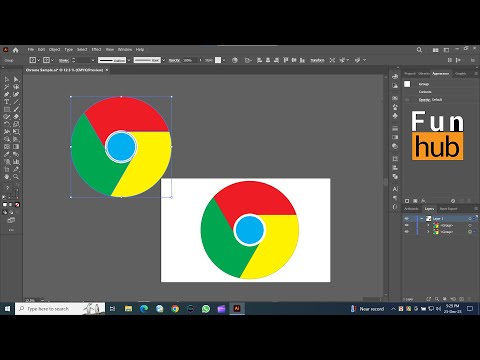Open the Pathfinder panel icon in dock
The height and width of the screenshot is (360, 480).
pyautogui.click(x=395, y=176)
